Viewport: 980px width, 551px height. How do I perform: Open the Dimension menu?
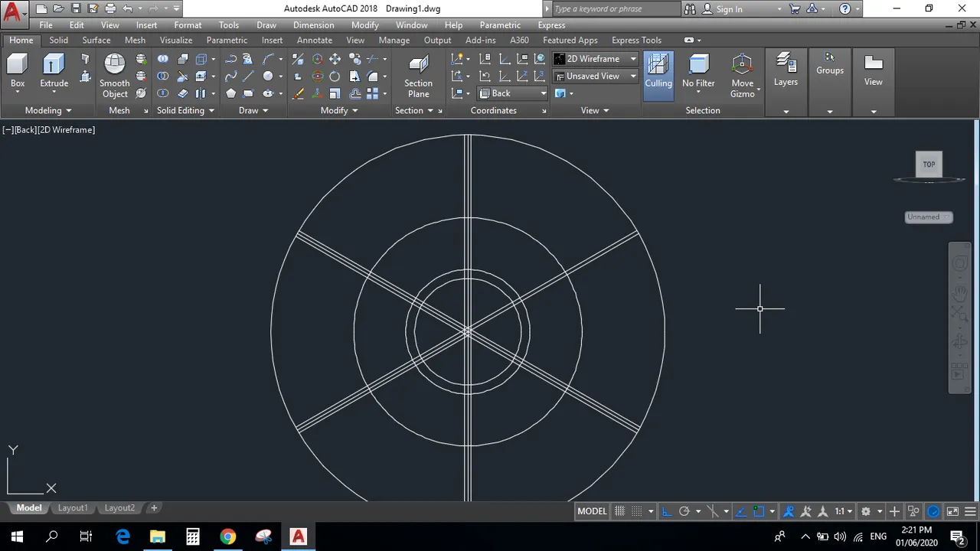(x=314, y=25)
